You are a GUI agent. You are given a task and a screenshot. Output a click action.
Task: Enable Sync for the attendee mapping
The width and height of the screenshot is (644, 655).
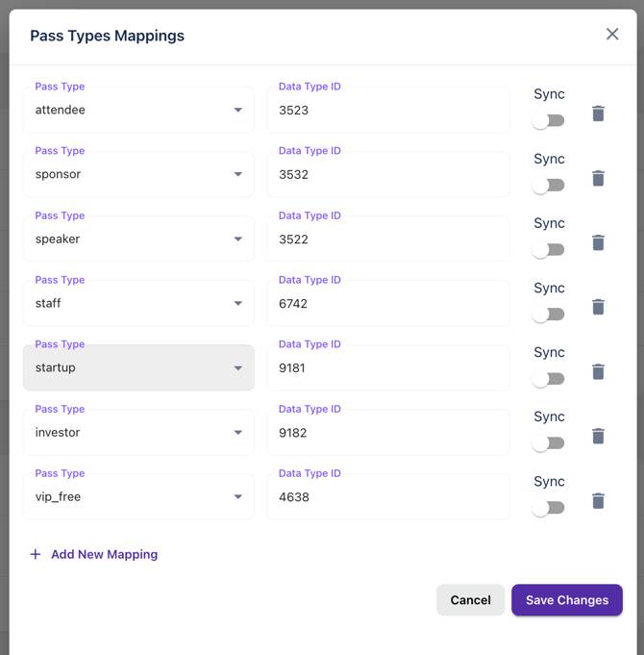pyautogui.click(x=549, y=121)
